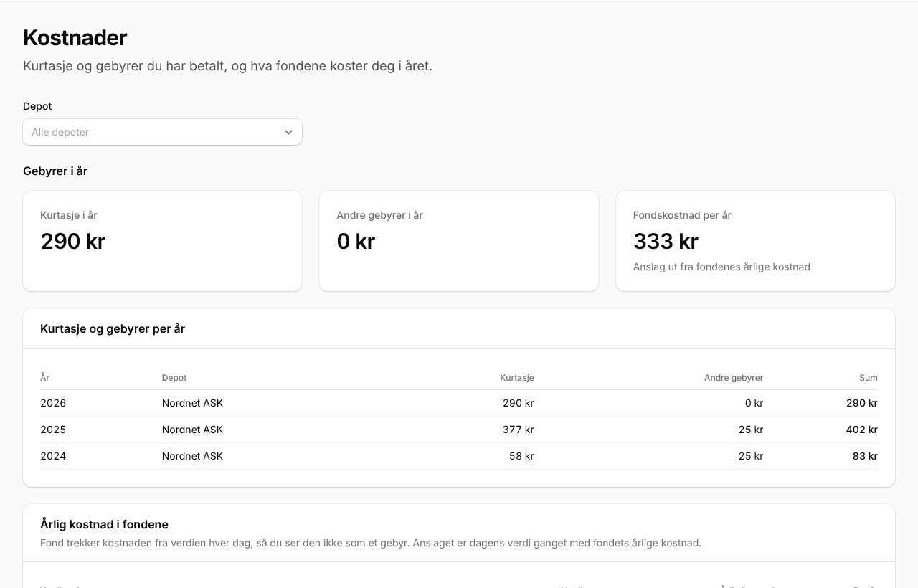
Task: Click the Depot field label
Action: click(x=37, y=106)
